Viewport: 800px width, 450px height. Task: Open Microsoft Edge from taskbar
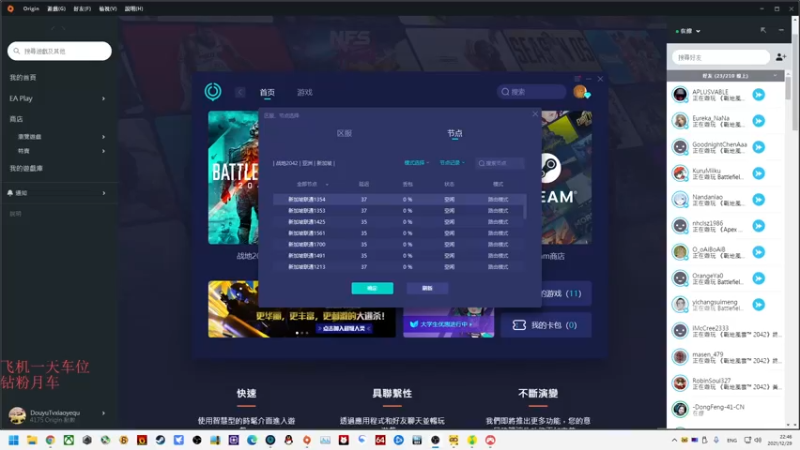252,440
